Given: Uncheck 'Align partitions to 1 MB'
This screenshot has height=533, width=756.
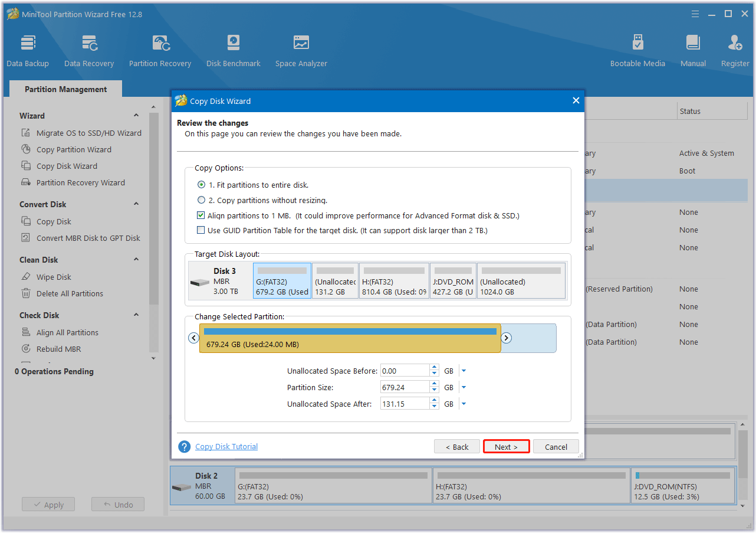Looking at the screenshot, I should point(201,215).
